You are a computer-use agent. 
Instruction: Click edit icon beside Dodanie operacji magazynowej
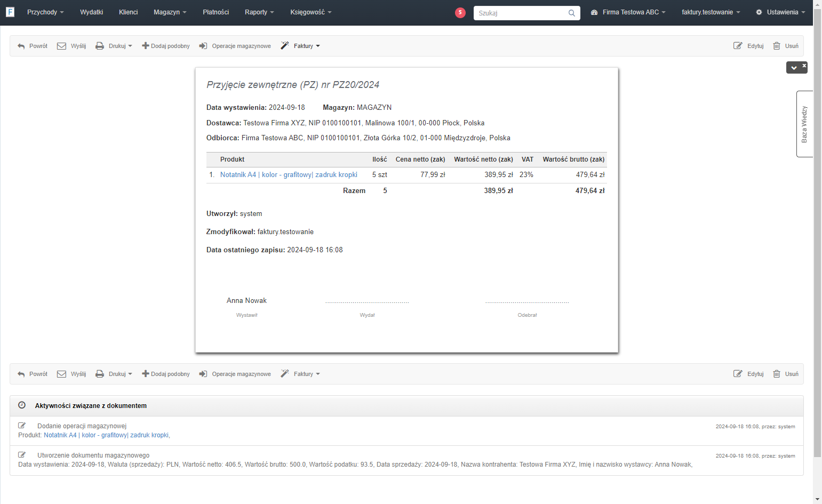tap(22, 426)
